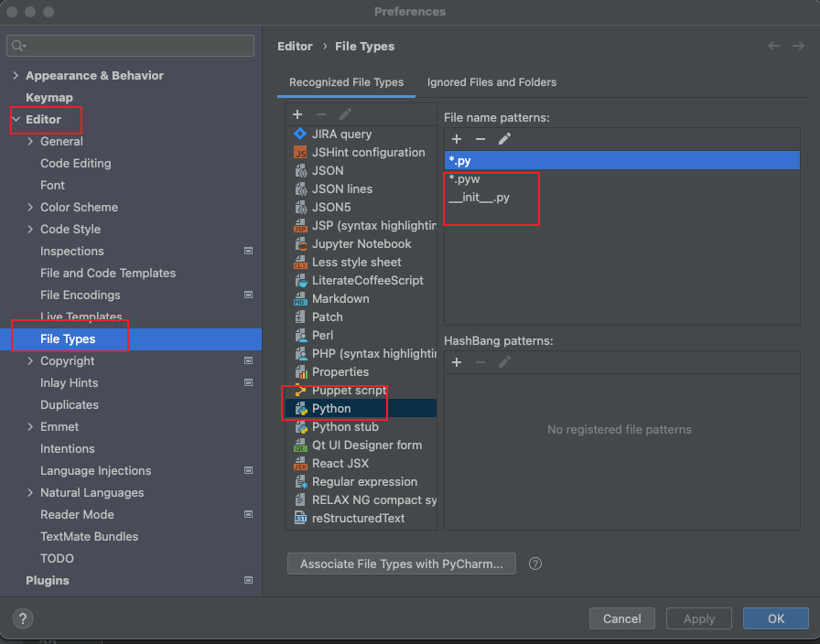Navigate back using the back arrow
This screenshot has height=644, width=820.
[774, 46]
